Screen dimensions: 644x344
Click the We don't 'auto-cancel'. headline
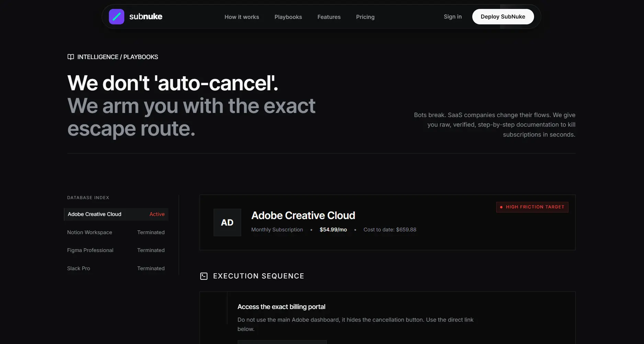click(x=173, y=83)
